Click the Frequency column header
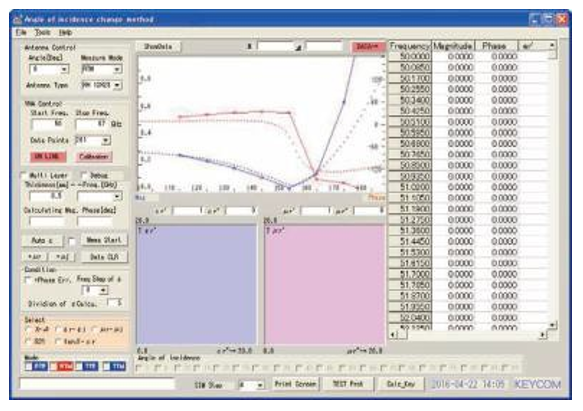The width and height of the screenshot is (583, 411). (x=410, y=46)
